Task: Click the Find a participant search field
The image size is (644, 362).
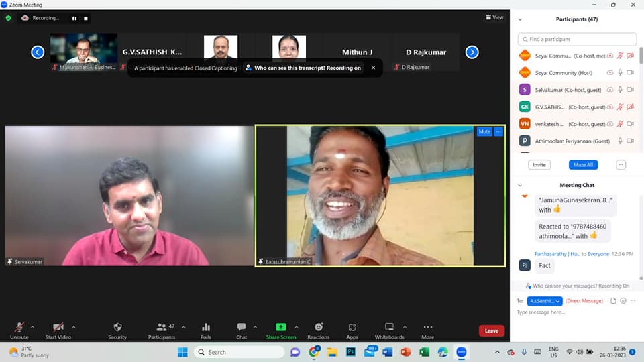Action: tap(578, 39)
